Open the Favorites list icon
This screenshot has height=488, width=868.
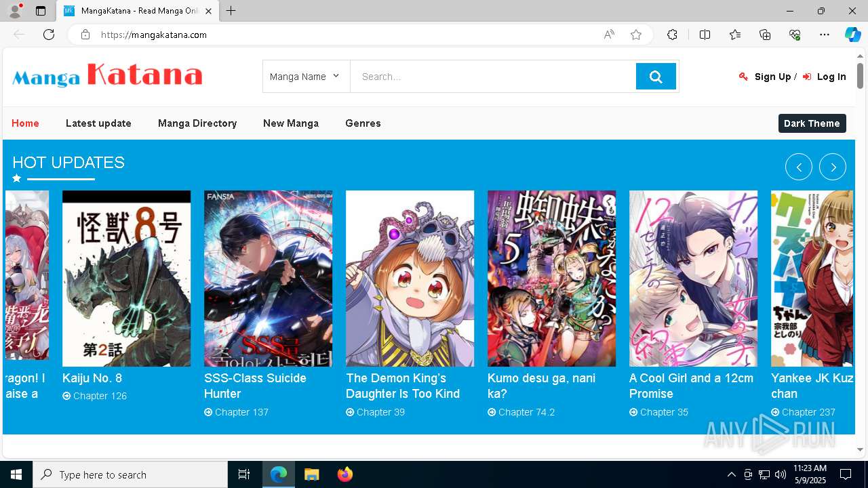pos(735,35)
